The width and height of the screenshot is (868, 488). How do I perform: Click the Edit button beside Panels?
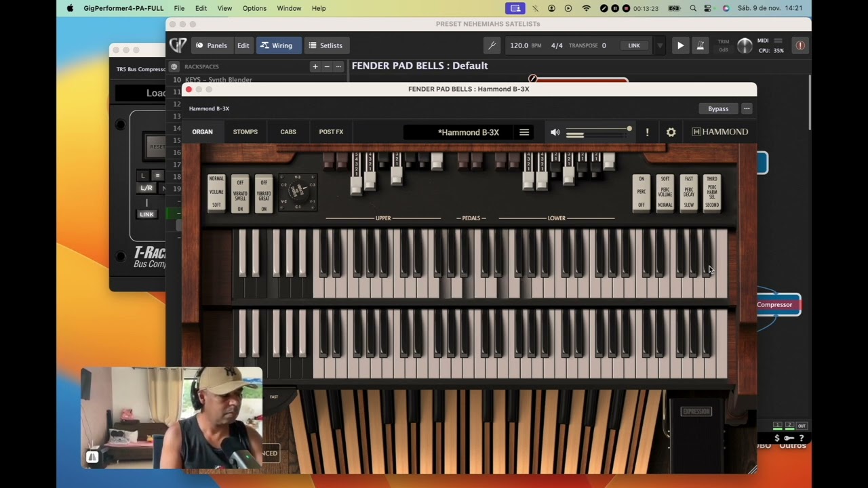coord(243,45)
